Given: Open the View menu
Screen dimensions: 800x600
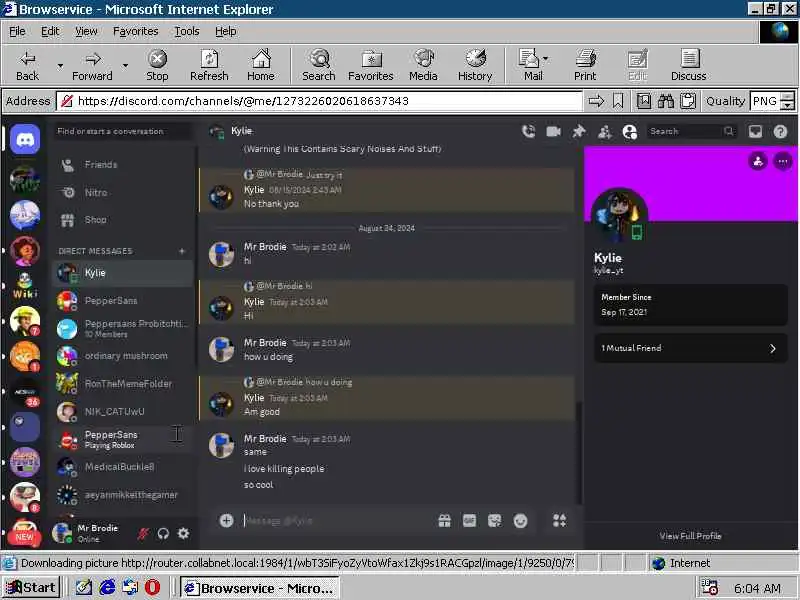Looking at the screenshot, I should pyautogui.click(x=86, y=31).
